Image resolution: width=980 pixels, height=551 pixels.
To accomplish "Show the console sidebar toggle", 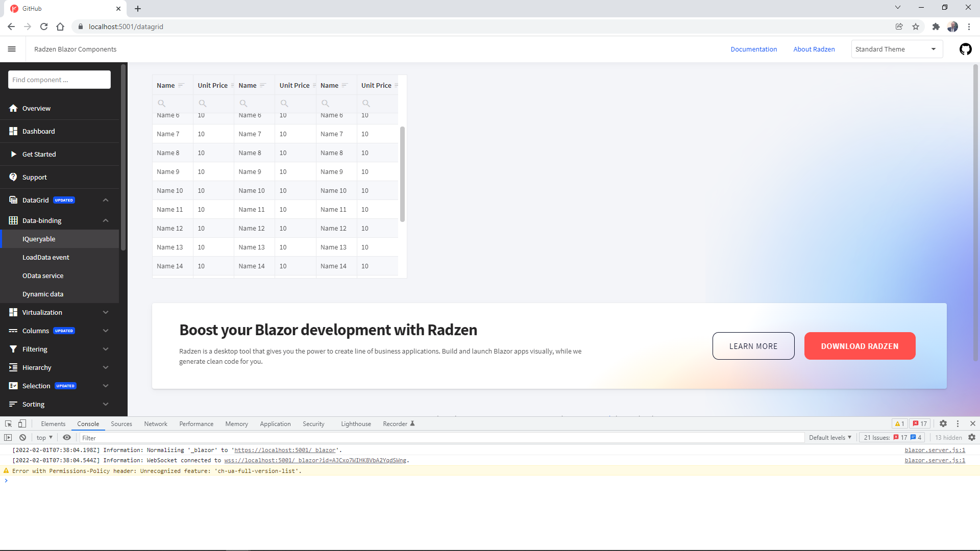I will pyautogui.click(x=8, y=437).
